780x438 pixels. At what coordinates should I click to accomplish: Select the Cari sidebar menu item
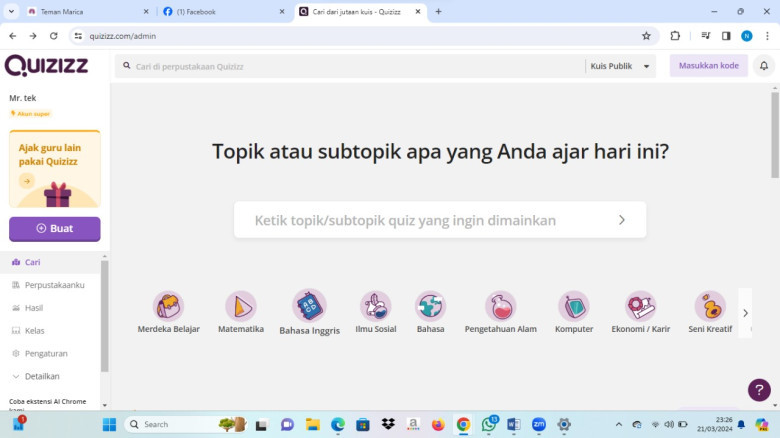tap(50, 262)
